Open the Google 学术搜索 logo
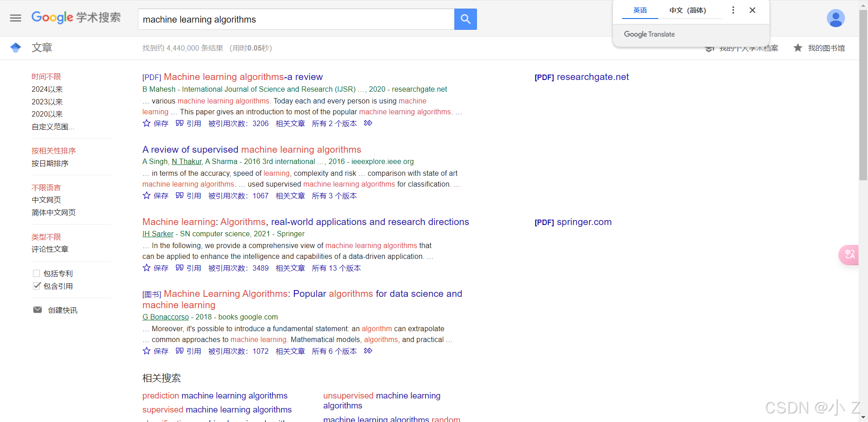 tap(76, 18)
